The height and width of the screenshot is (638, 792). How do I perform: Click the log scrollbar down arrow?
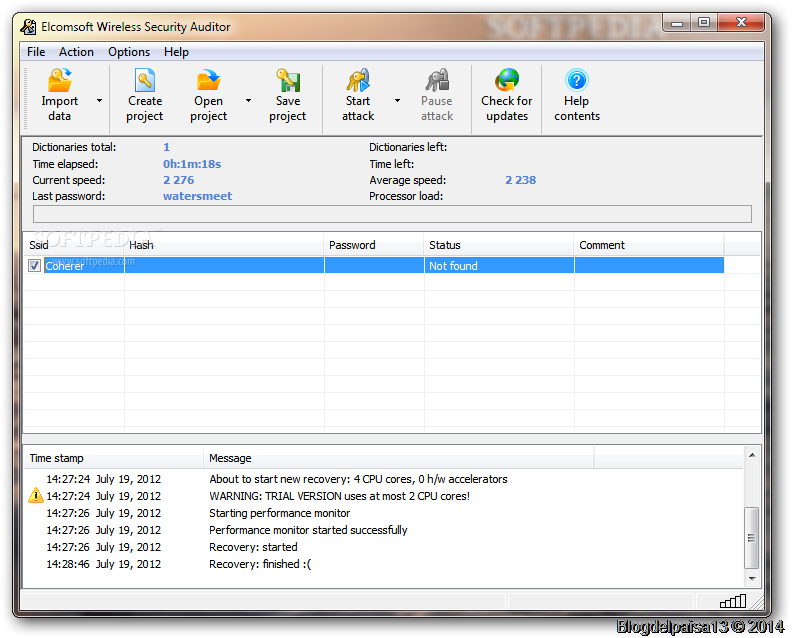[x=752, y=578]
